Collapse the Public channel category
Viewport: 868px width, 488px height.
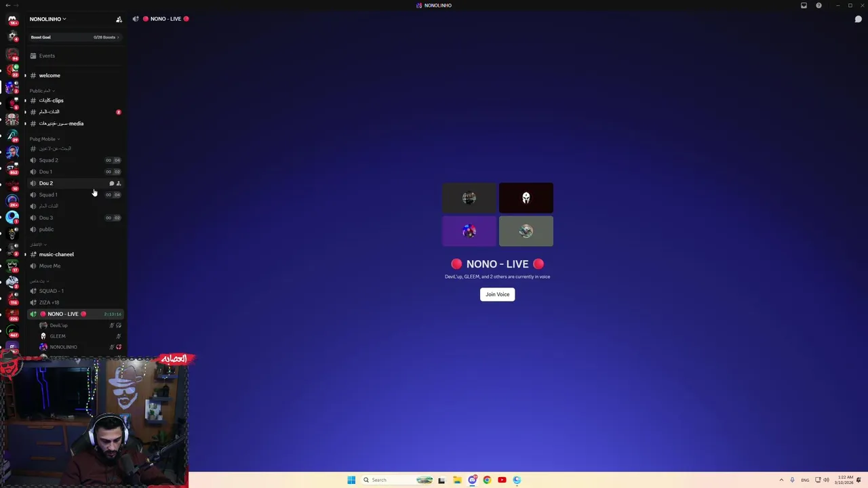(x=42, y=91)
